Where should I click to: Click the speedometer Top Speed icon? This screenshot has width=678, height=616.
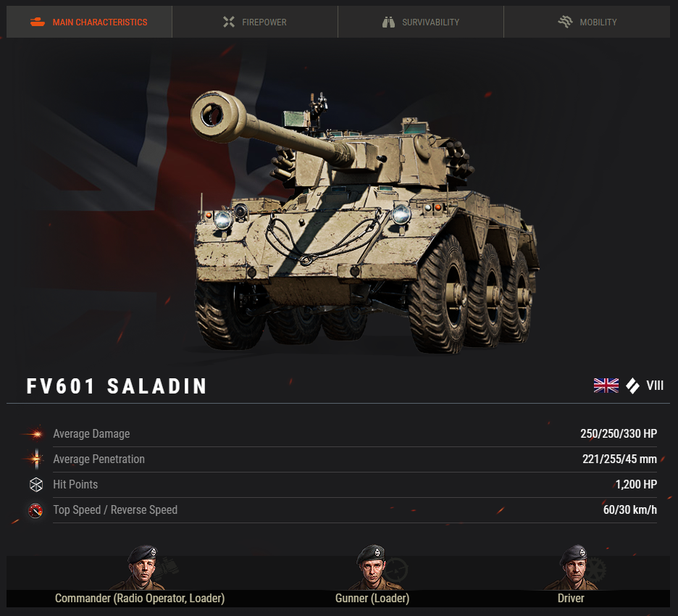coord(35,510)
